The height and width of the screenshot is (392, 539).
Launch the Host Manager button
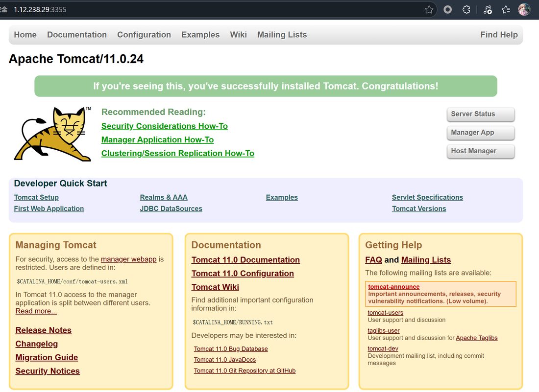(481, 151)
